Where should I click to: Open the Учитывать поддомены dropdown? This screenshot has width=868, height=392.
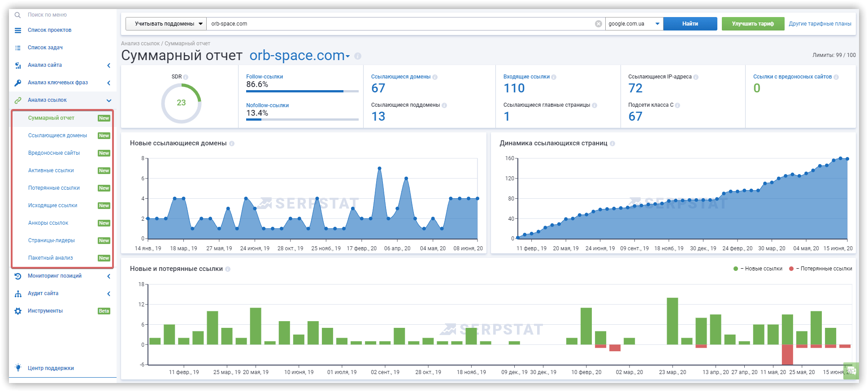166,24
